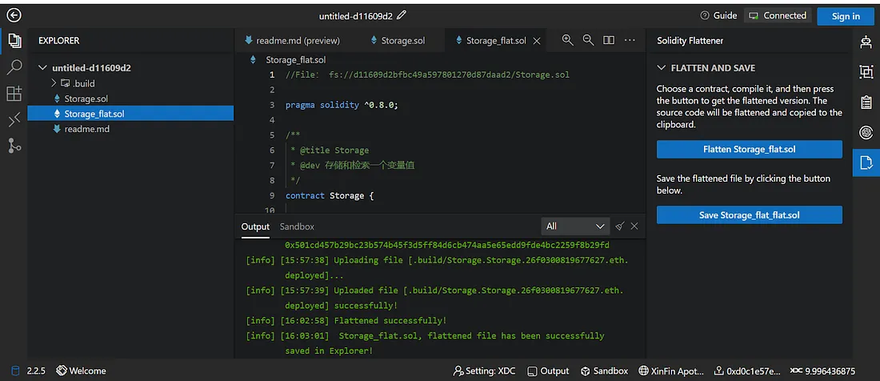The width and height of the screenshot is (880, 381).
Task: Select Storage_flat.sol in the explorer tree
Action: click(x=130, y=113)
